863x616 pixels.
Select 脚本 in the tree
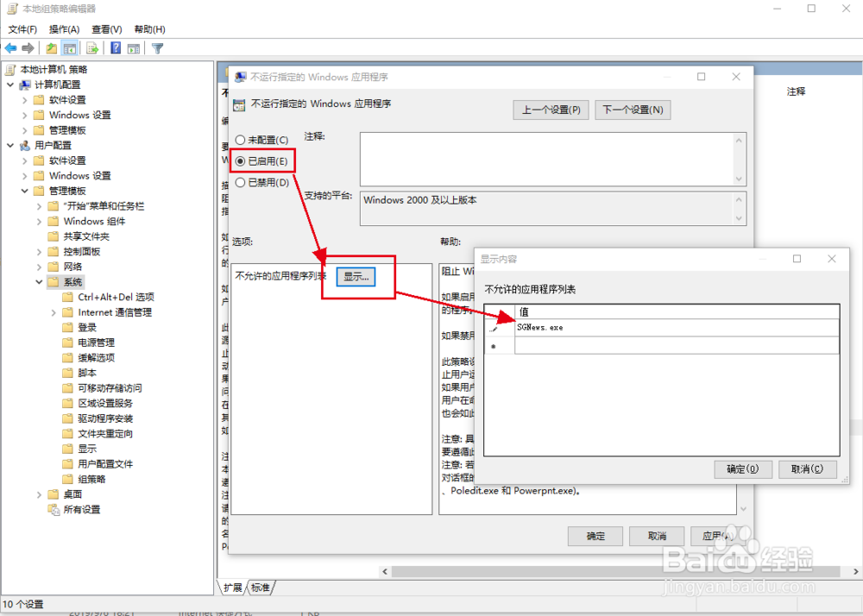coord(87,373)
